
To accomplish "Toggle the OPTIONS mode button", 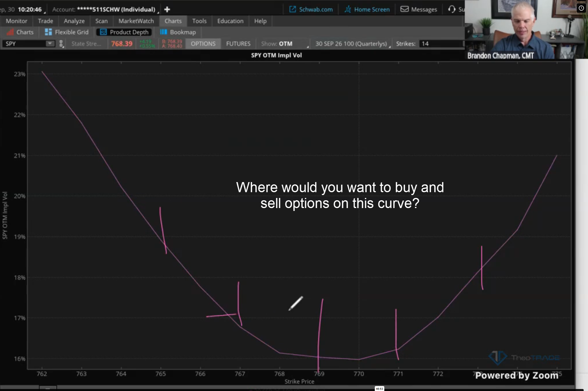I will pos(203,44).
